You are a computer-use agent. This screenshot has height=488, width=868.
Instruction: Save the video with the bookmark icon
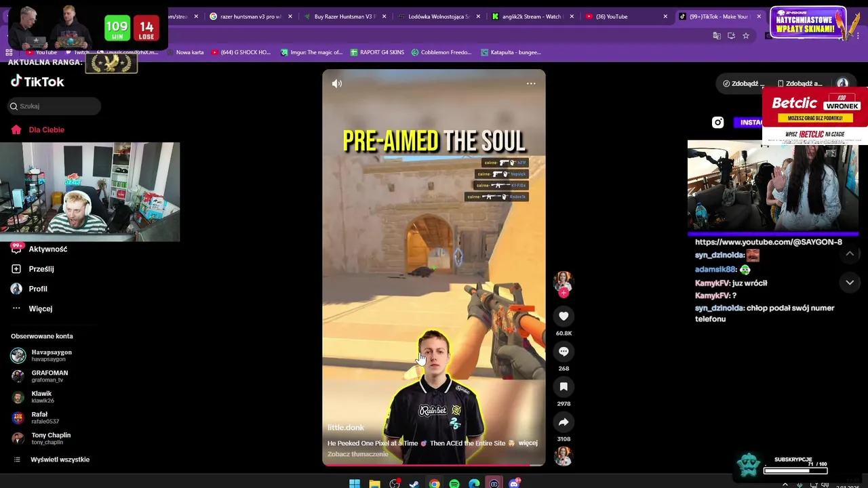click(564, 386)
